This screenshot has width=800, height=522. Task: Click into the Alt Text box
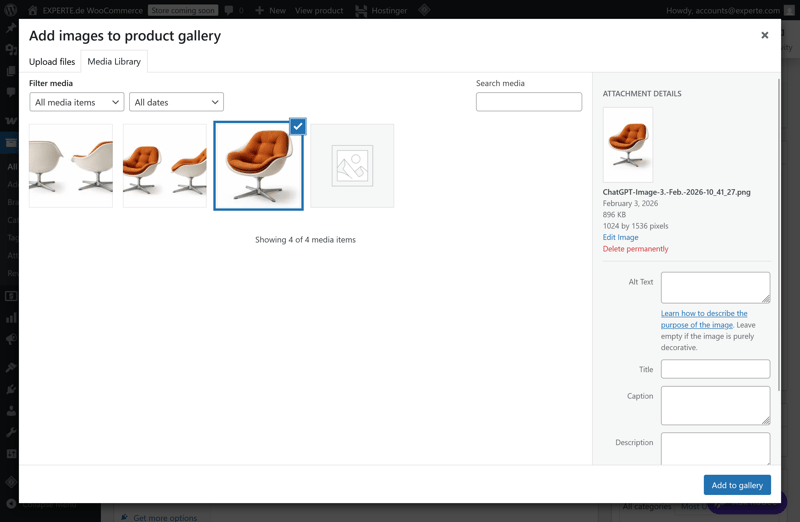click(715, 287)
